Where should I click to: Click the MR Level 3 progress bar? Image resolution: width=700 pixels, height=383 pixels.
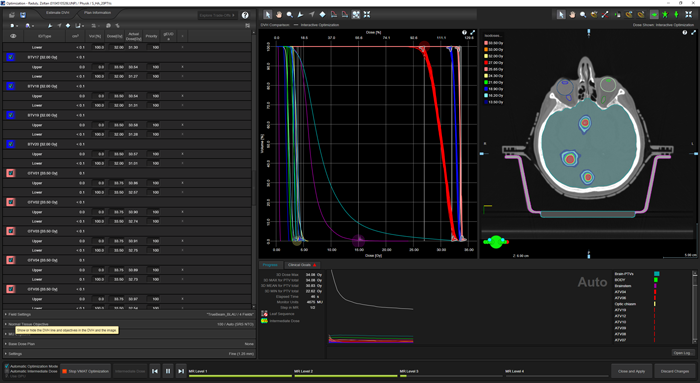coord(451,376)
